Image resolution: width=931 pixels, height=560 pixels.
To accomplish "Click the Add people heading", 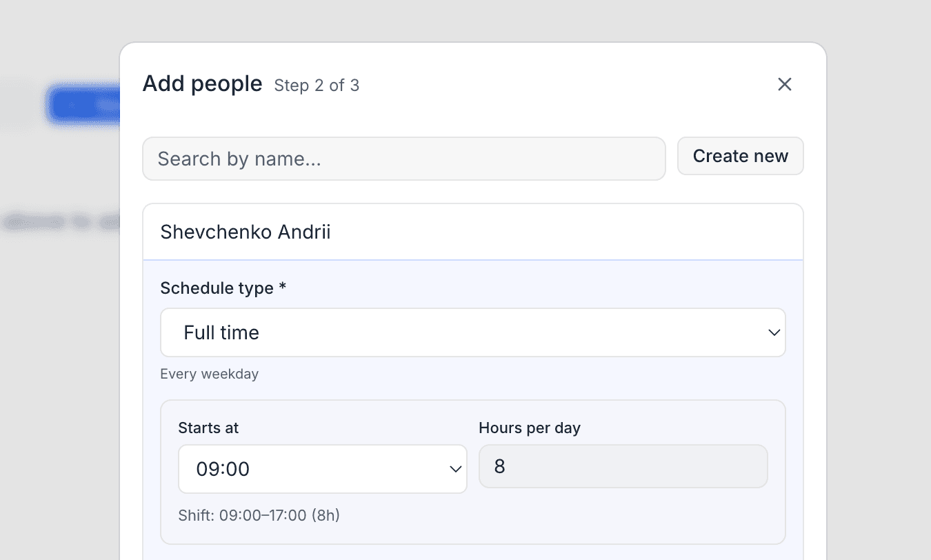I will [202, 83].
